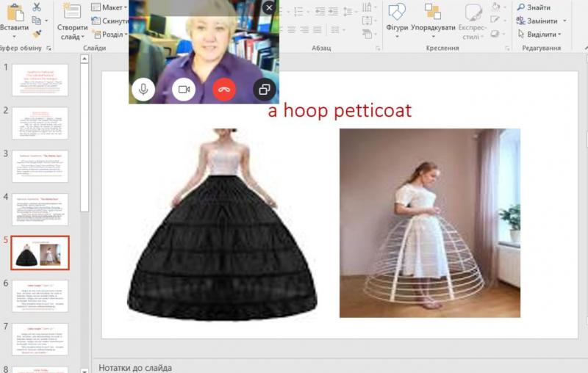Screen dimensions: 588x373
Task: Select slide 6 thumbnail
Action: point(40,296)
